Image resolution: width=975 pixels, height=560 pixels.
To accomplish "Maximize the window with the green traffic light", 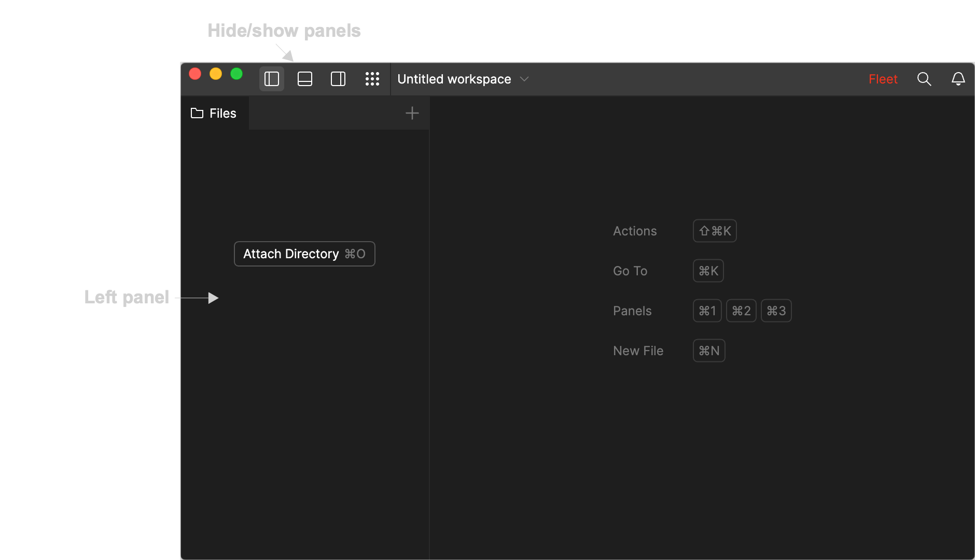I will click(x=236, y=74).
